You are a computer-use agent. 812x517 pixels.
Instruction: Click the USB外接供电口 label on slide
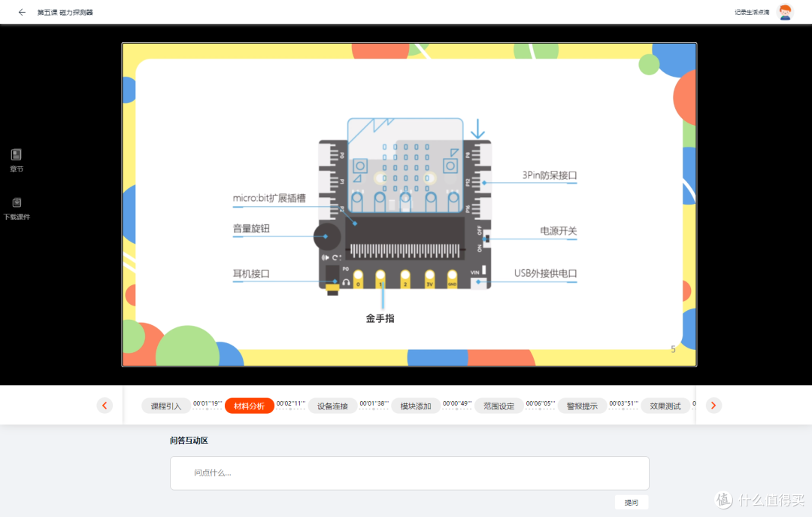tap(545, 273)
